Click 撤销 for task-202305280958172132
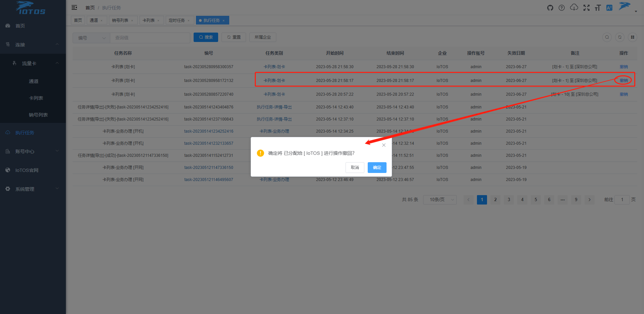The image size is (644, 314). coord(624,81)
